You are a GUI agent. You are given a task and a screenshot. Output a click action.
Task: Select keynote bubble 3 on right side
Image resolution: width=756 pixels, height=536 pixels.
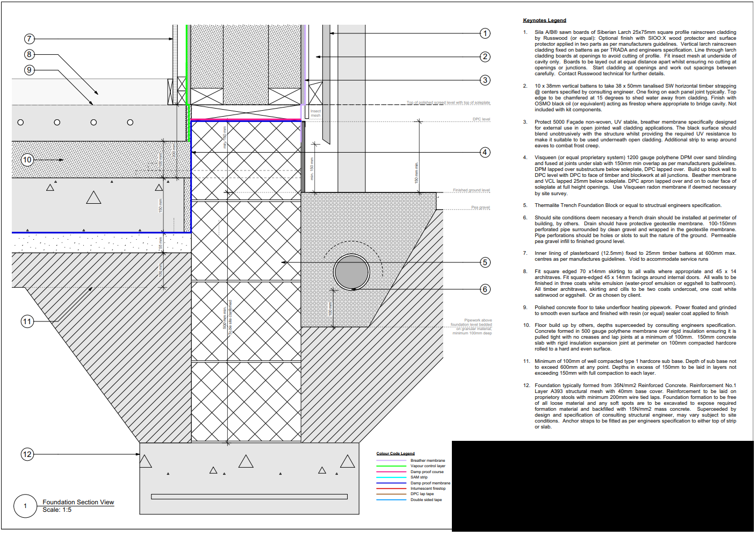coord(485,80)
